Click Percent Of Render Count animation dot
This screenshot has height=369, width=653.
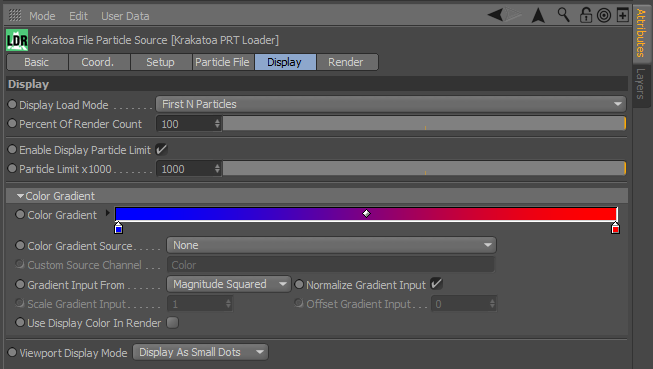[12, 123]
